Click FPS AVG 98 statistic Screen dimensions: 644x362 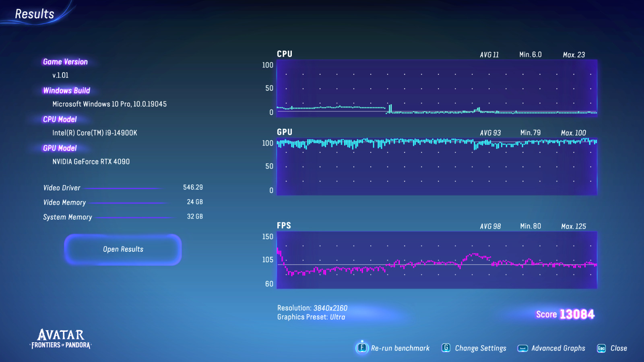[x=490, y=226]
